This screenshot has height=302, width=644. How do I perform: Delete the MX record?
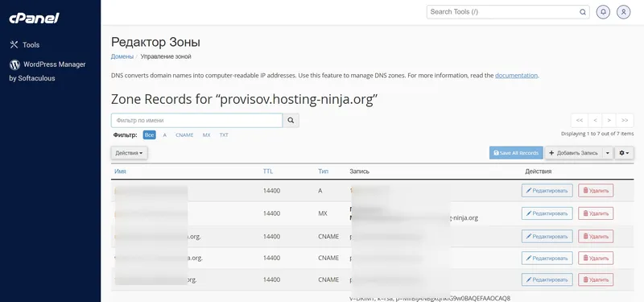coord(596,213)
